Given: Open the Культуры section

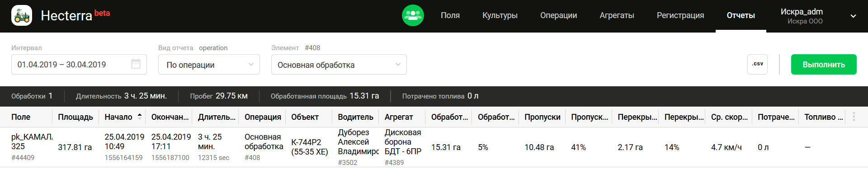Looking at the screenshot, I should (500, 15).
